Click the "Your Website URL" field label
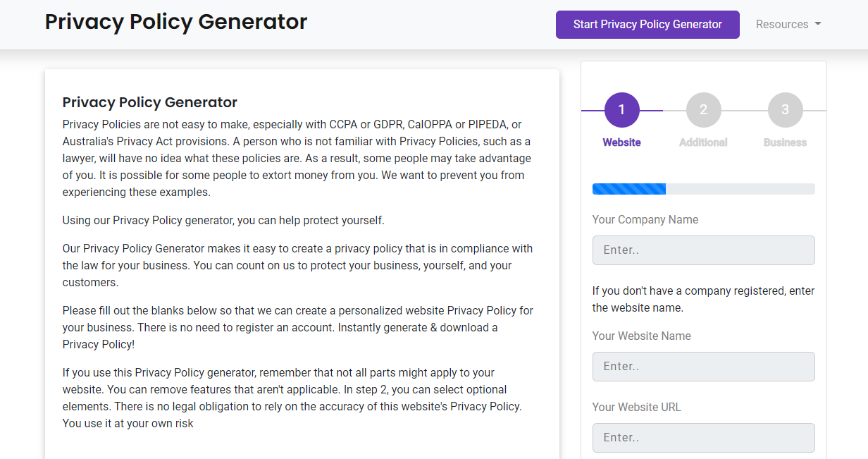Image resolution: width=868 pixels, height=459 pixels. tap(636, 408)
